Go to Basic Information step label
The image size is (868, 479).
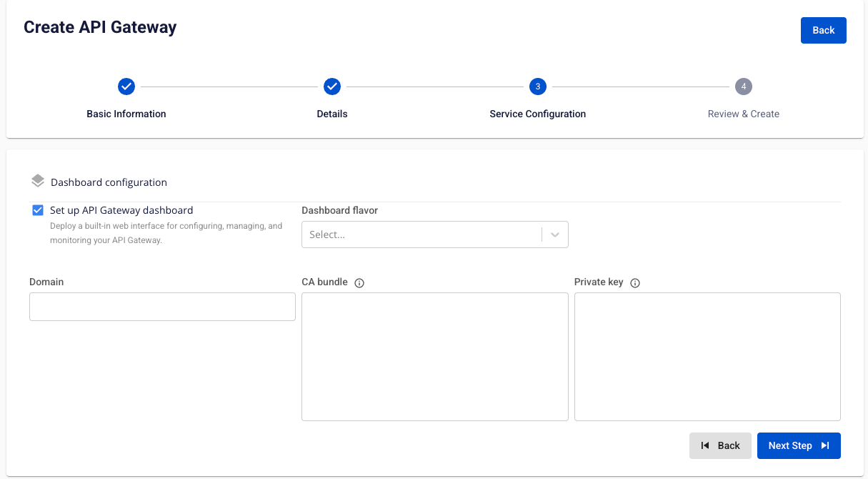[x=126, y=114]
